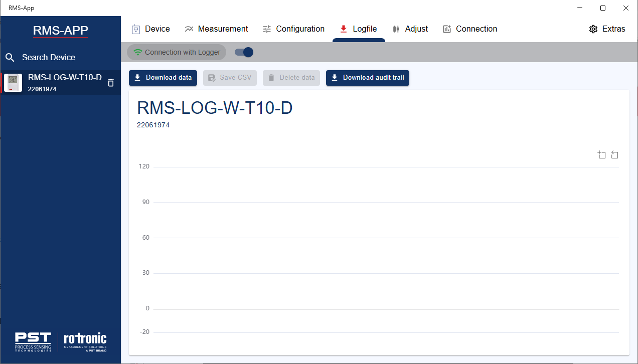Open the Device tab
The height and width of the screenshot is (364, 638).
pos(150,29)
